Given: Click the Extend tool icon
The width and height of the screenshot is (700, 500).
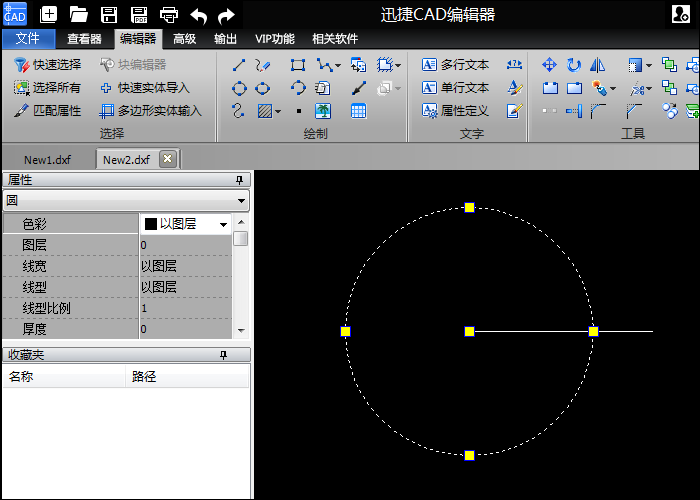Looking at the screenshot, I should (574, 111).
